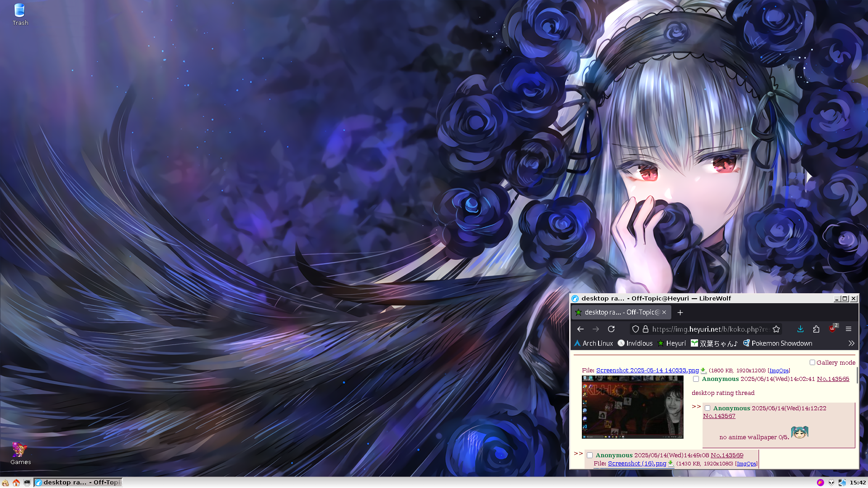Screen dimensions: 868x488
Task: Click the LibreWolf window title bar icon
Action: tap(575, 299)
